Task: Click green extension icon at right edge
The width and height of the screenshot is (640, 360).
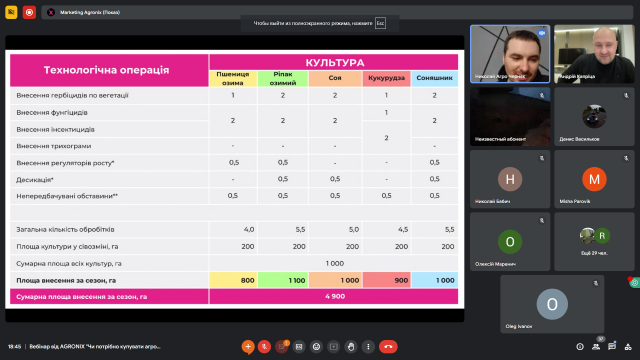Action: coord(635,282)
